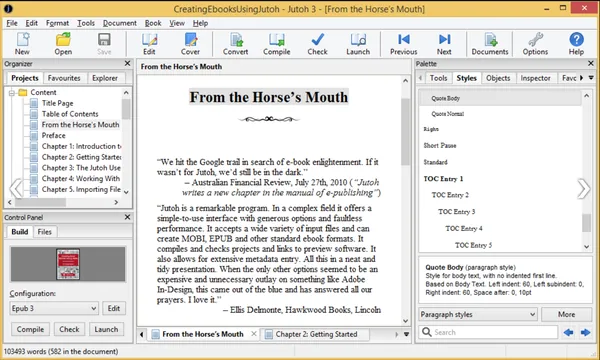This screenshot has height=360, width=600.
Task: Click the Edit button beside Configuration
Action: click(x=114, y=308)
